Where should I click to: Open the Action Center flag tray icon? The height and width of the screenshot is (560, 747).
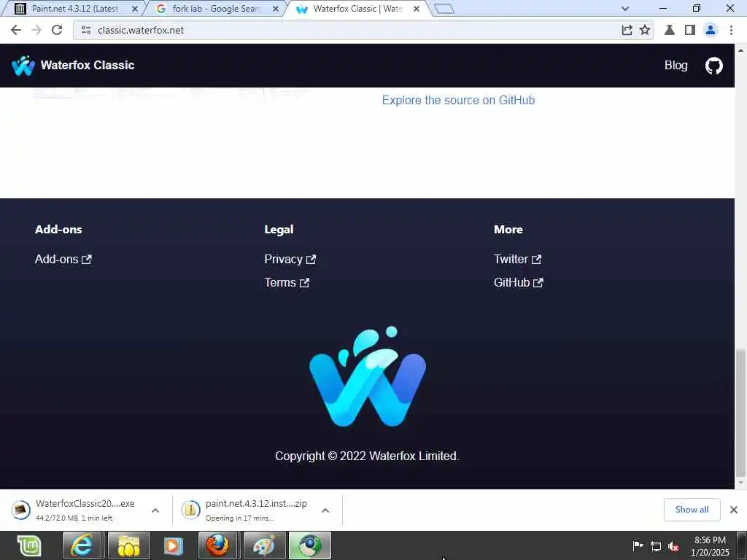[x=638, y=545]
